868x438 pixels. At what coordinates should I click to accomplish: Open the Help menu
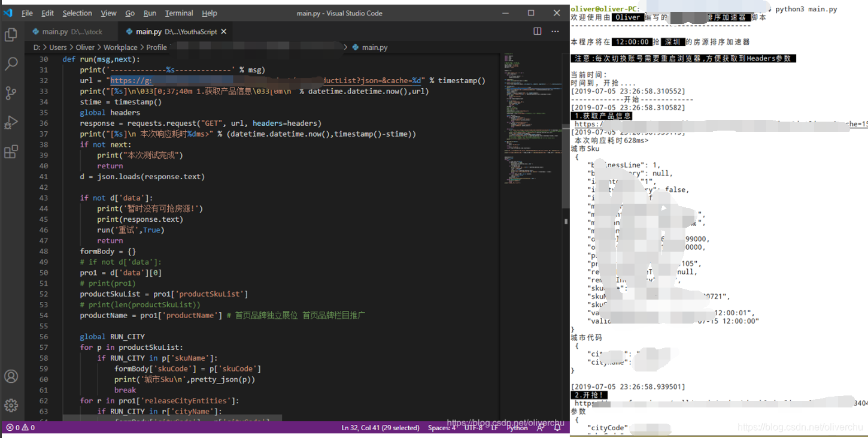tap(210, 13)
